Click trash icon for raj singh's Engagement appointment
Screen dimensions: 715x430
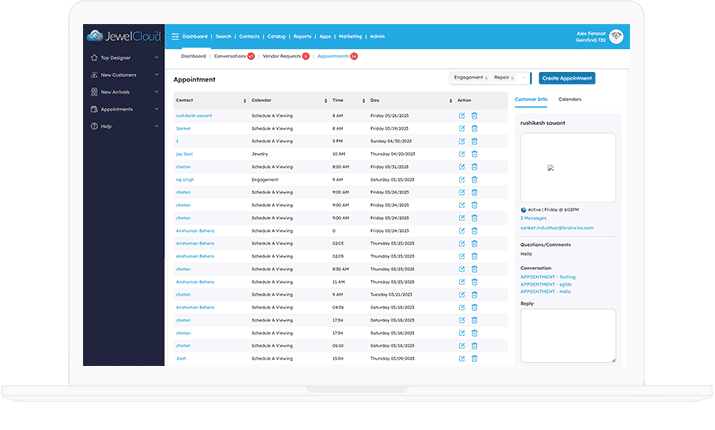(x=474, y=179)
